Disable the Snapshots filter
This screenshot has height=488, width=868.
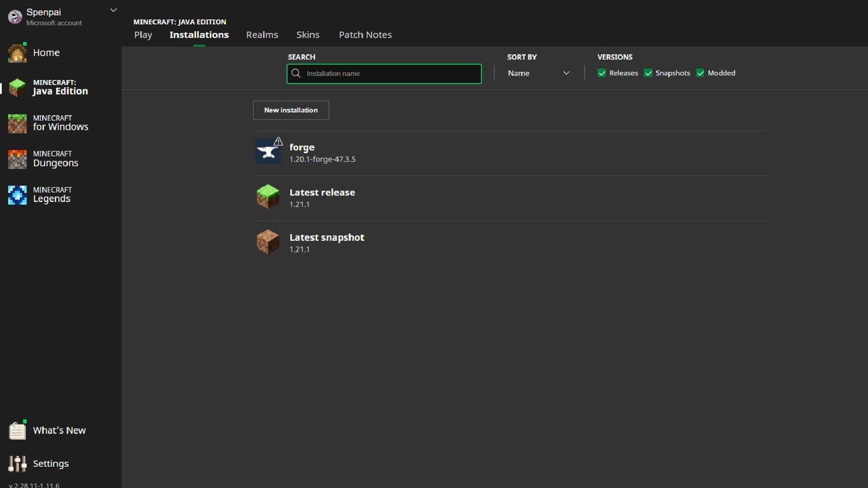649,73
